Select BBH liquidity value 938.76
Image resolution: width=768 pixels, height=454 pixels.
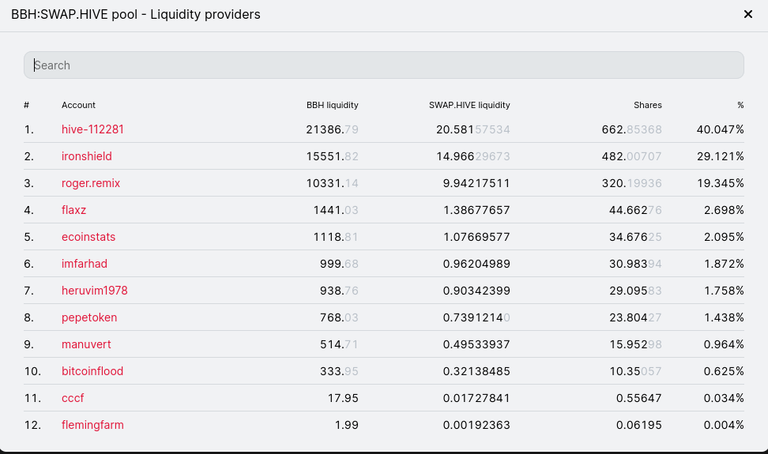(339, 291)
